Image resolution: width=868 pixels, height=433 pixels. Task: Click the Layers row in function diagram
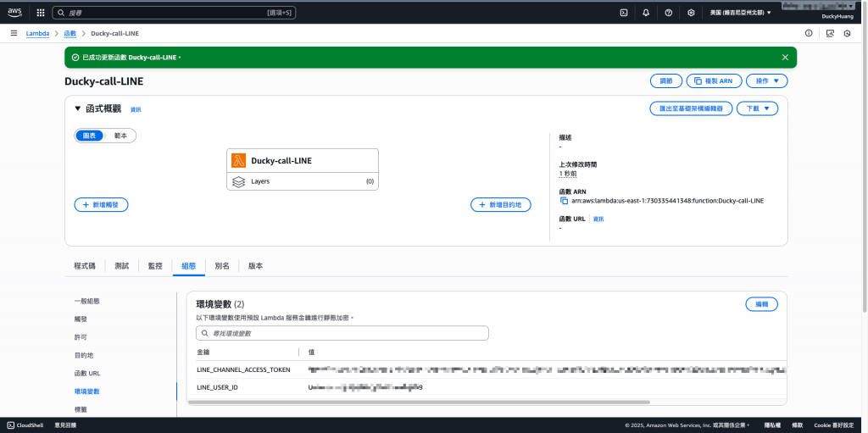click(x=303, y=181)
